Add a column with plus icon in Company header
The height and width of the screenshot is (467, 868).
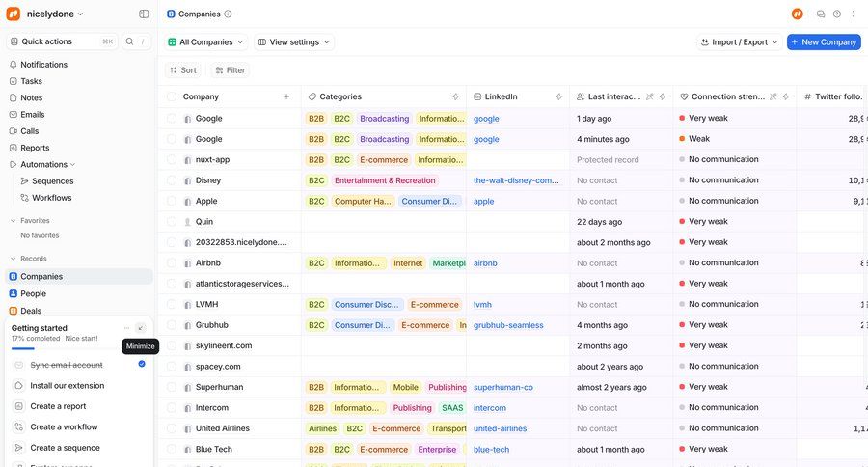(x=286, y=96)
